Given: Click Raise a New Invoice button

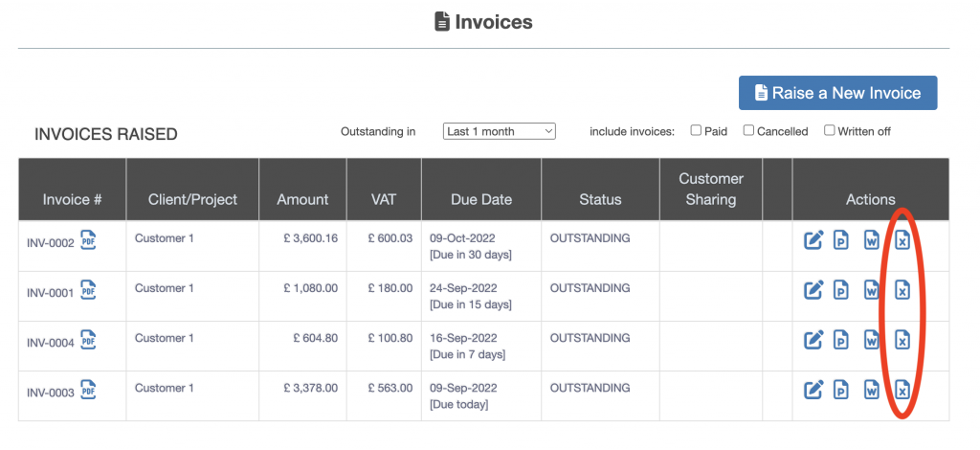Looking at the screenshot, I should 837,93.
